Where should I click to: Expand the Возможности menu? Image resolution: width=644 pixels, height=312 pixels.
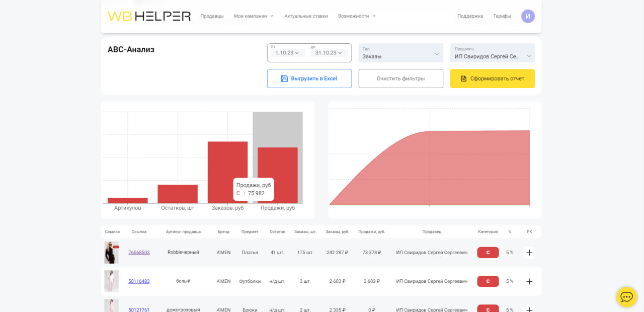[357, 16]
